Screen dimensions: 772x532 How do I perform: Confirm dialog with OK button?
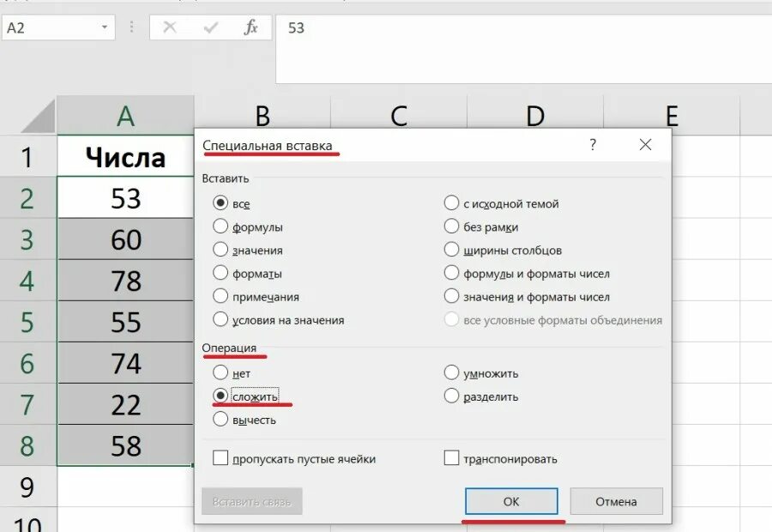[x=511, y=501]
